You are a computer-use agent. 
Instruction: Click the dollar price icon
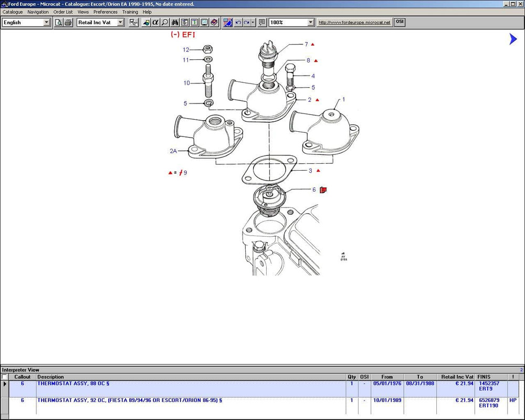(x=194, y=23)
